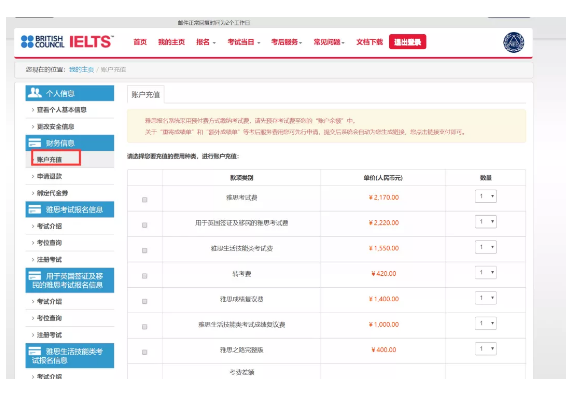This screenshot has width=574, height=398.
Task: Click the 单价(人民币元) column header
Action: (383, 178)
